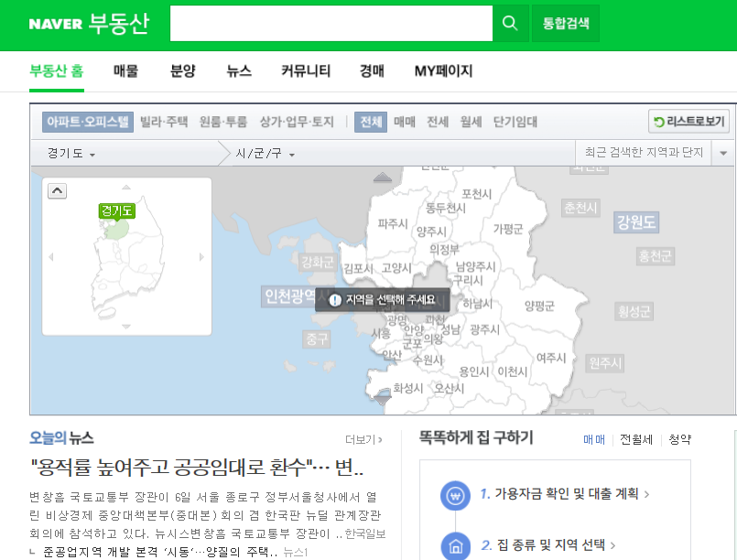This screenshot has height=560, width=737.
Task: Switch 똑똑하게 집 구하기 to 전월세
Action: coord(635,439)
